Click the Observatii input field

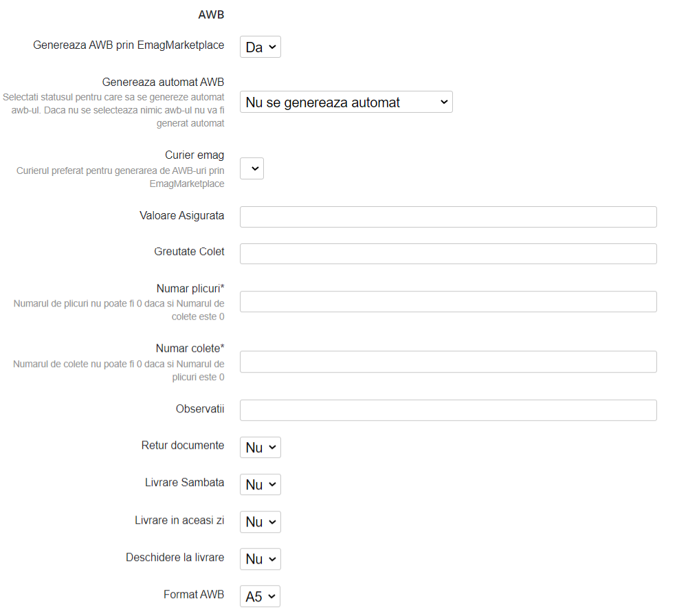click(447, 409)
